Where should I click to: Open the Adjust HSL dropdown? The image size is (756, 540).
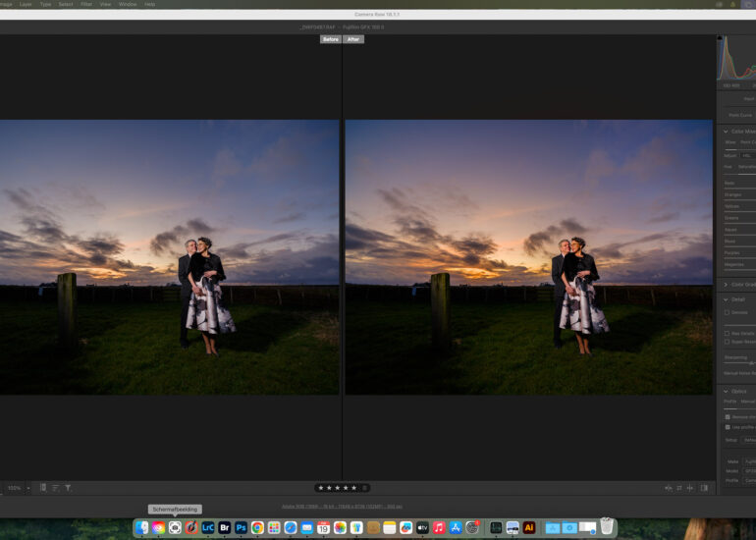pyautogui.click(x=748, y=155)
